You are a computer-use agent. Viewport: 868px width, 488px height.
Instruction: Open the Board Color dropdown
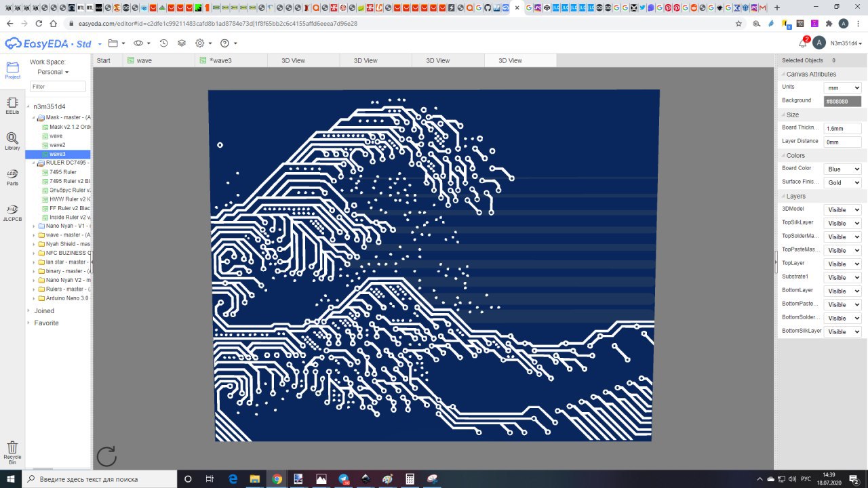point(842,169)
